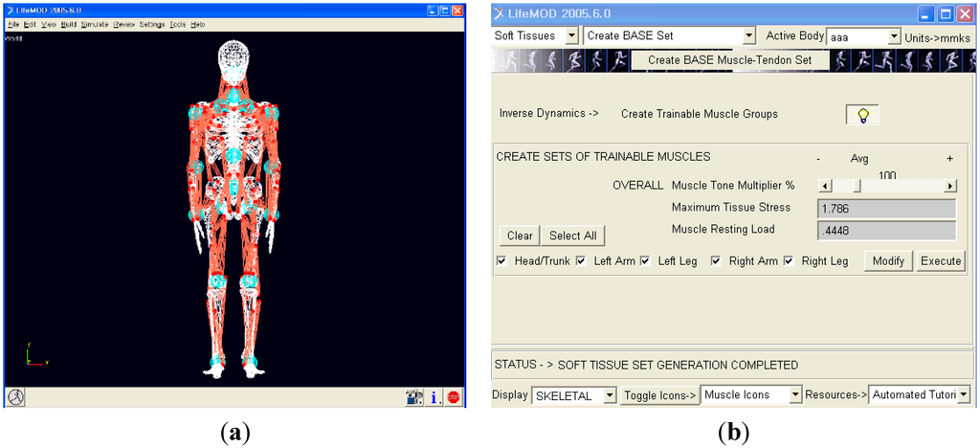Disable the Right Arm checkbox
The image size is (980, 448).
pyautogui.click(x=716, y=261)
